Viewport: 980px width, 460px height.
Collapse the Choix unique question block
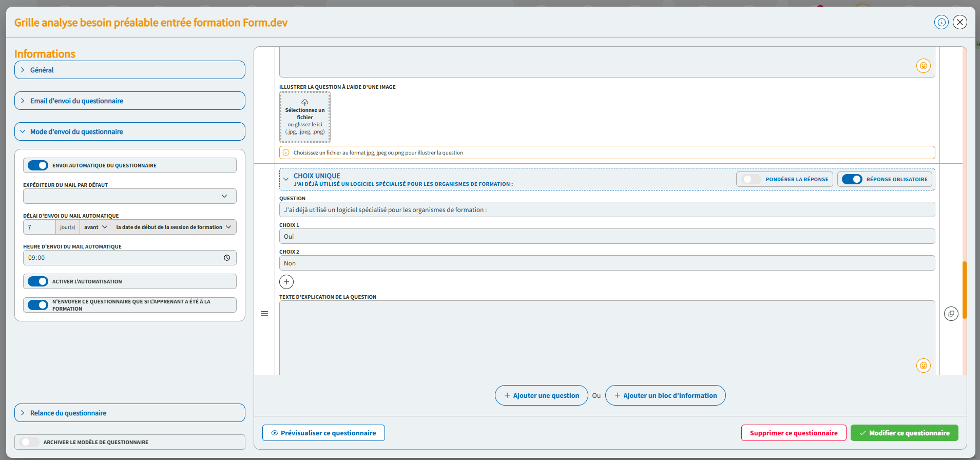pos(286,179)
